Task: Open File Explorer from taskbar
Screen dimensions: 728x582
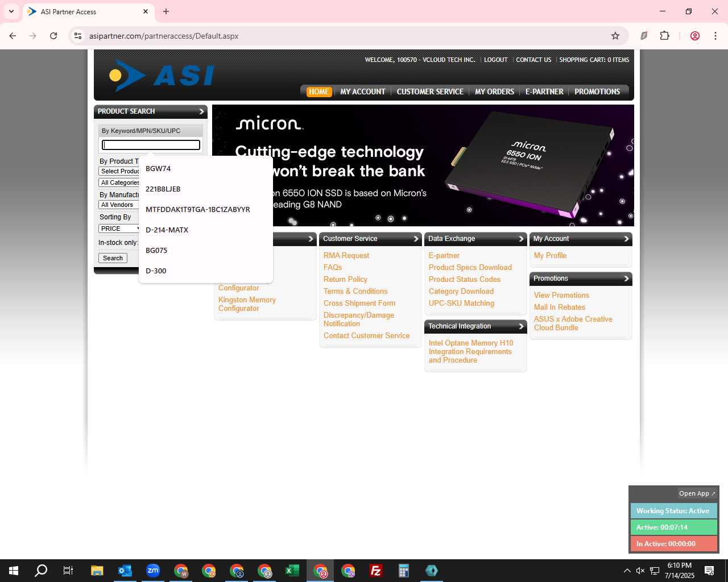Action: pos(97,571)
